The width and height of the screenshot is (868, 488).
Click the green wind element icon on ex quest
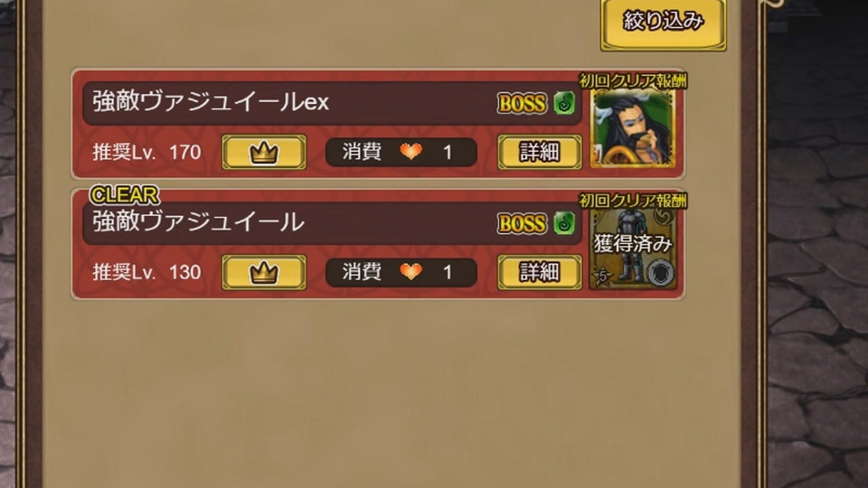click(564, 103)
